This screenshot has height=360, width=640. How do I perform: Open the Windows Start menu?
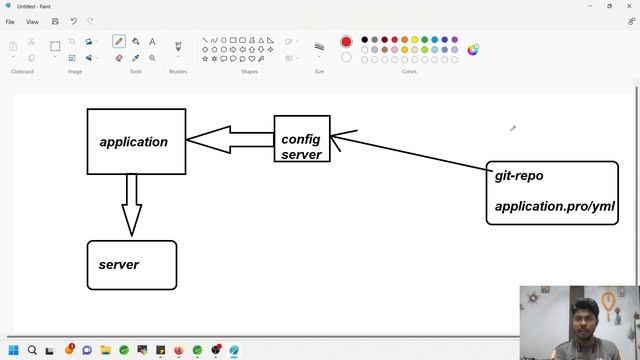pyautogui.click(x=13, y=350)
